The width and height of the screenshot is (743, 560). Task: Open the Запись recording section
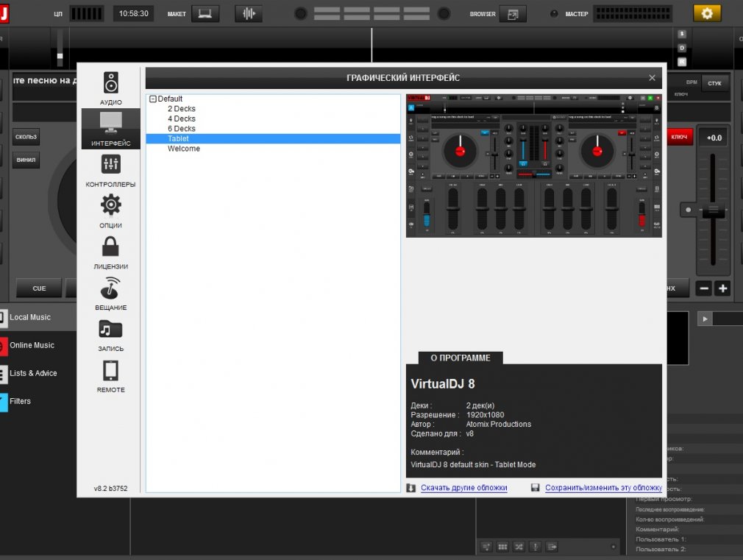111,335
